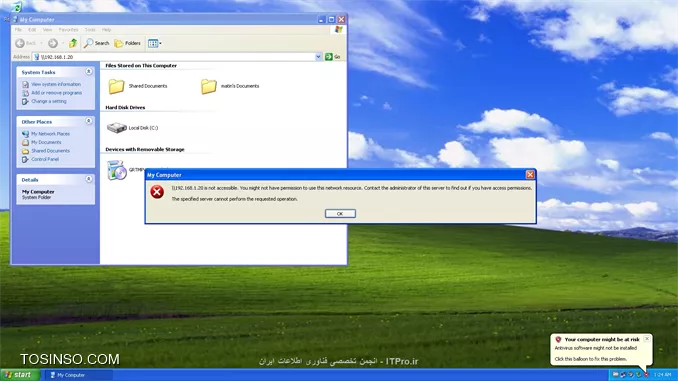The width and height of the screenshot is (678, 381).
Task: Click the Add or remove programs icon
Action: pos(26,93)
